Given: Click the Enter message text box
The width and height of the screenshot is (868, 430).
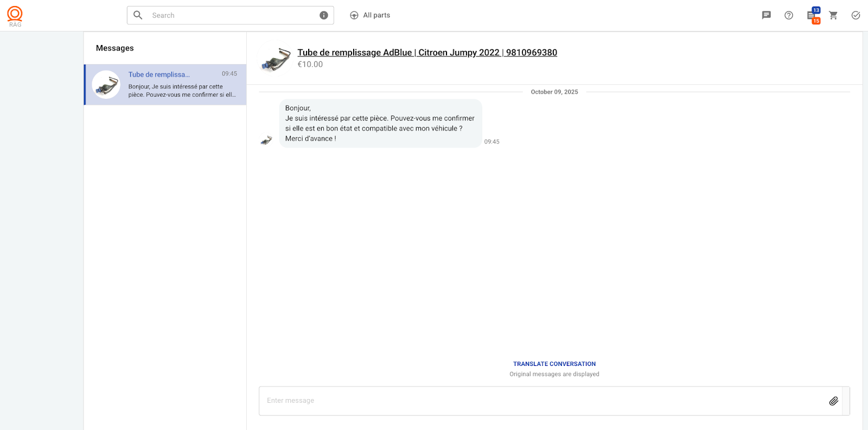Looking at the screenshot, I should 542,401.
